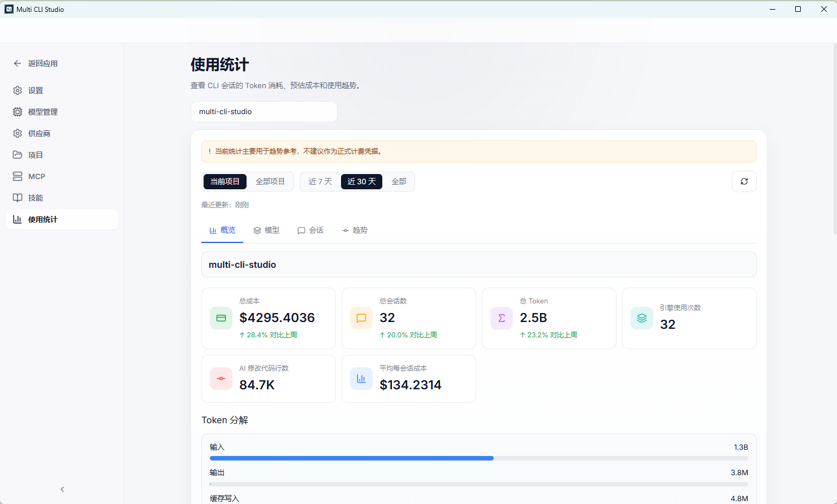Click the MCP server icon in the sidebar
Viewport: 837px width, 504px height.
(18, 176)
